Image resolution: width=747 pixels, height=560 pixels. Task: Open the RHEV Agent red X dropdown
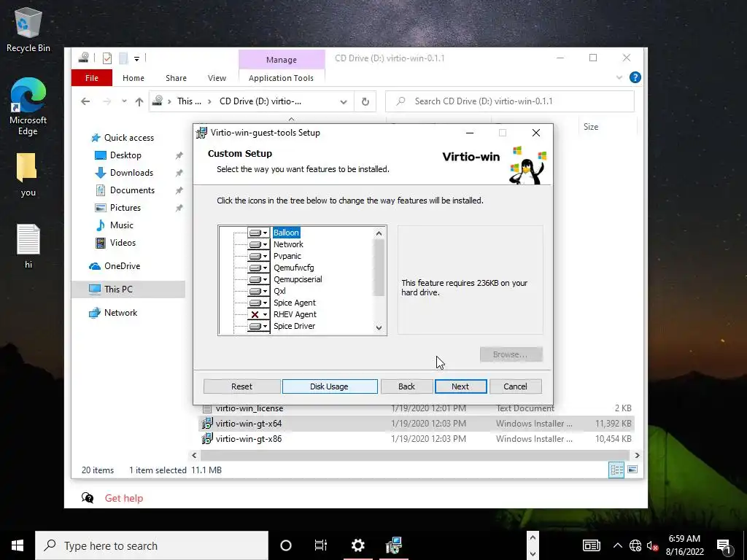pyautogui.click(x=258, y=314)
